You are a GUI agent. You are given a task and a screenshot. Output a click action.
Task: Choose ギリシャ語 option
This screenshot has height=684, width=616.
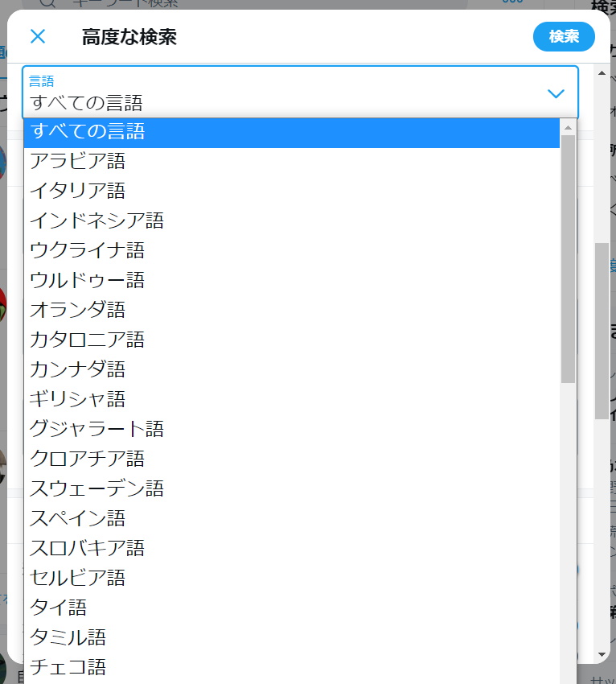[77, 399]
